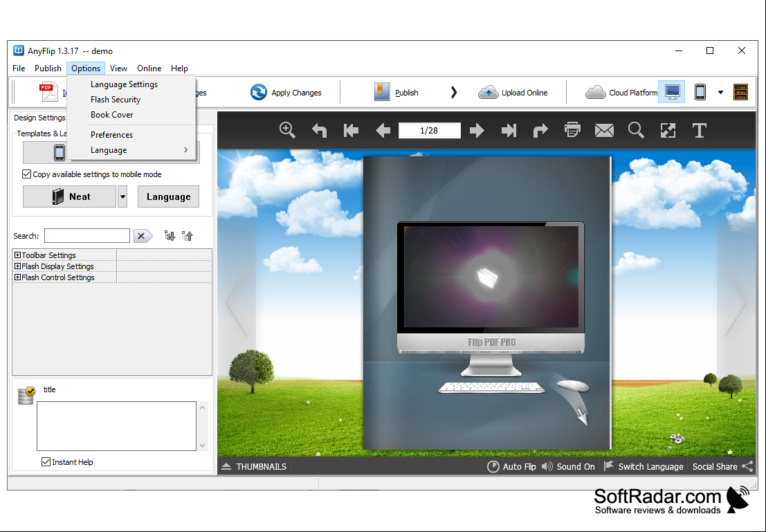Screen dimensions: 766x532
Task: Click the Language button
Action: (x=169, y=196)
